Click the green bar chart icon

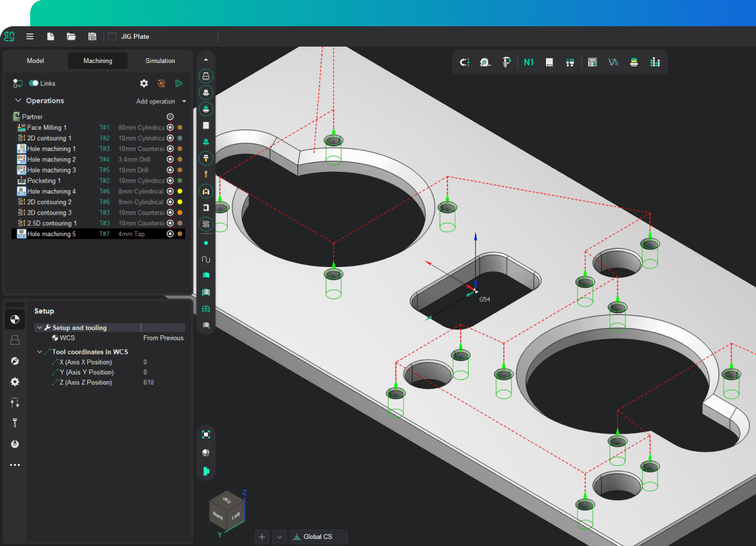click(654, 62)
